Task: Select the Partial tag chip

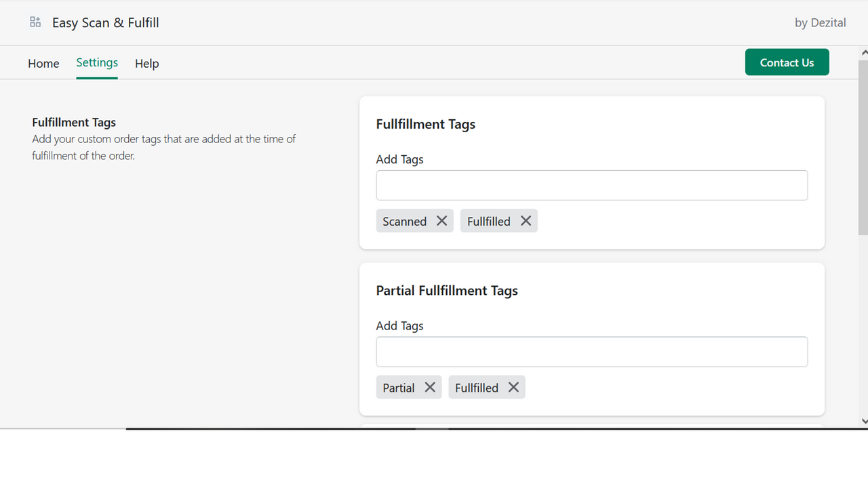Action: [399, 387]
